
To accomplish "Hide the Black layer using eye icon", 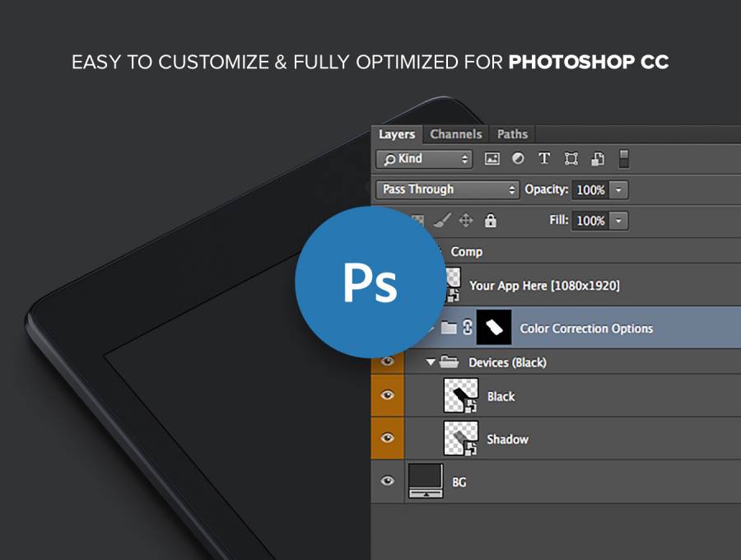I will tap(387, 396).
